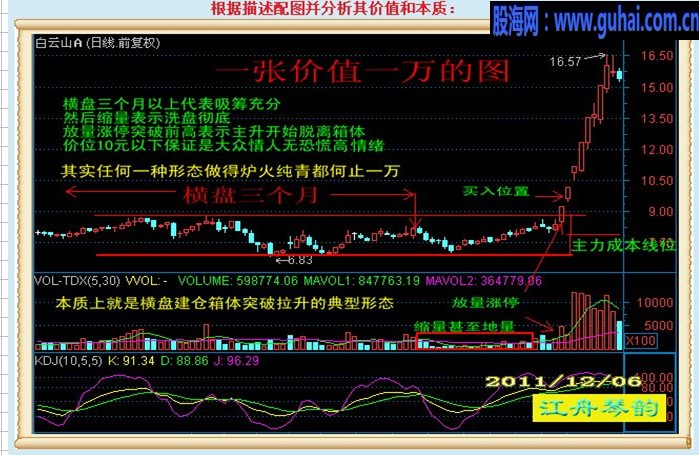The width and height of the screenshot is (699, 455).
Task: Click the 10.50 price axis label
Action: pos(657,180)
